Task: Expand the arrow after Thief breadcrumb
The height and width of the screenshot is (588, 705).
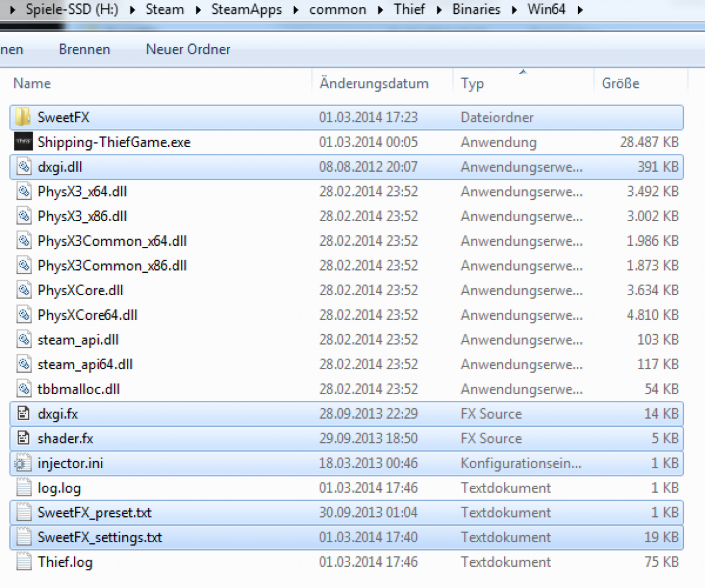Action: [439, 10]
